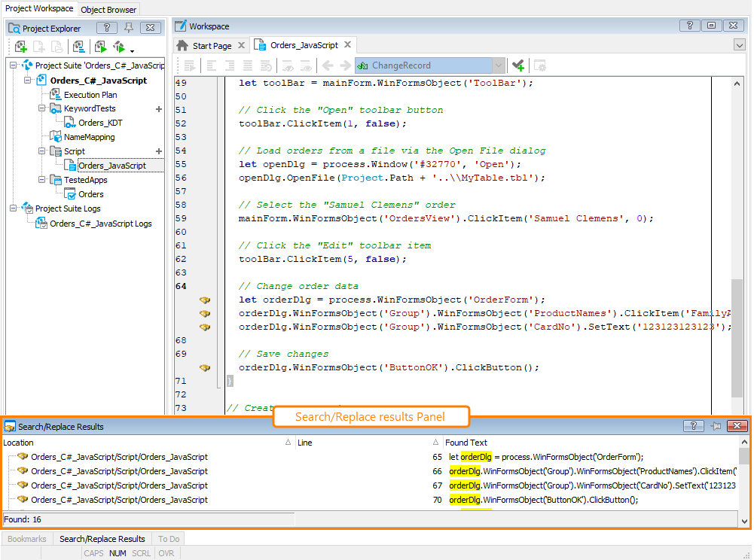Switch to the Object Browser tab

[108, 10]
